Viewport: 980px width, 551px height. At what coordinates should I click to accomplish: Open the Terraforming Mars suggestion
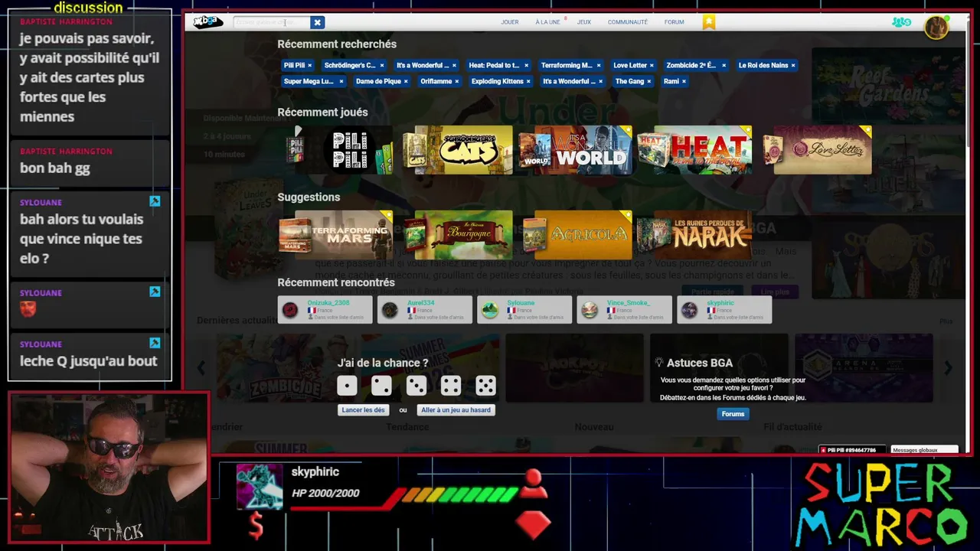[335, 235]
